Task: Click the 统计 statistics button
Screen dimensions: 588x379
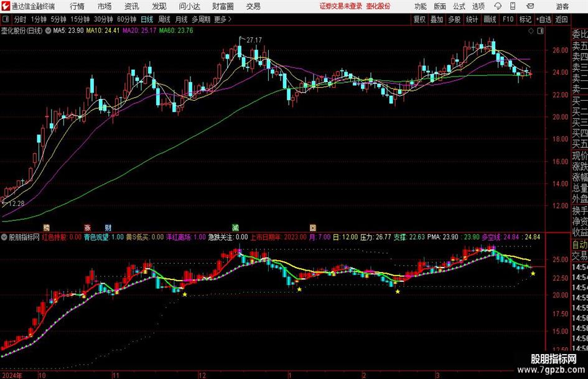Action: (472, 19)
